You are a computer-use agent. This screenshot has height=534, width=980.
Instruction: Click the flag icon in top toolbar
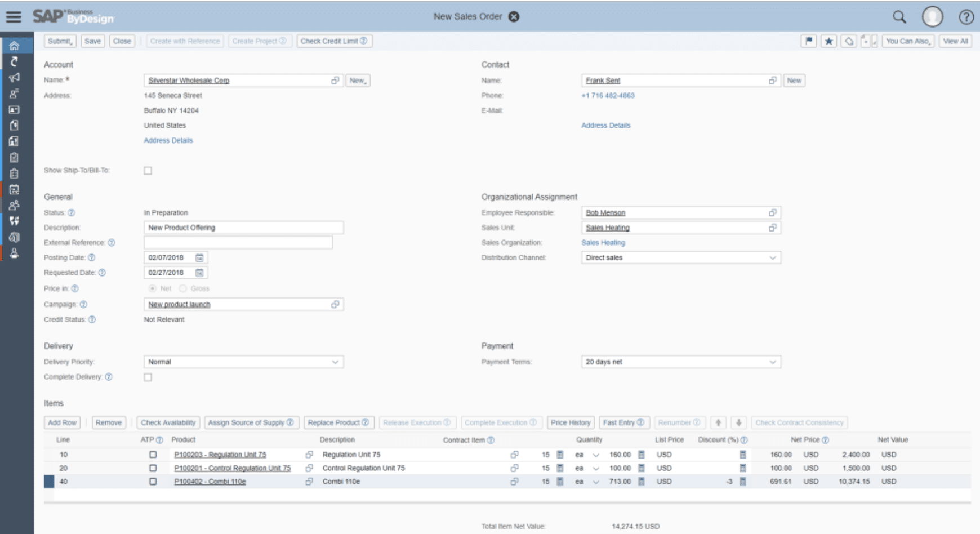point(808,41)
